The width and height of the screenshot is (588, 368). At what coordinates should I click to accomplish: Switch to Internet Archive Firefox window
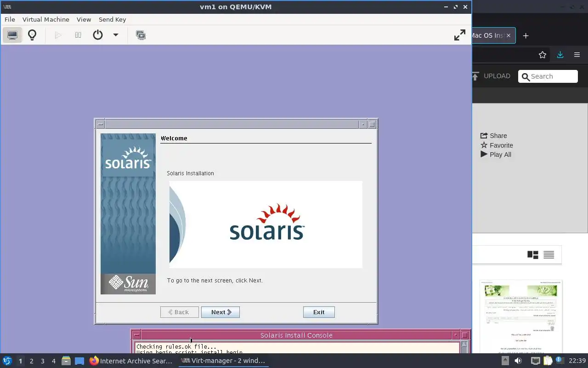click(131, 361)
